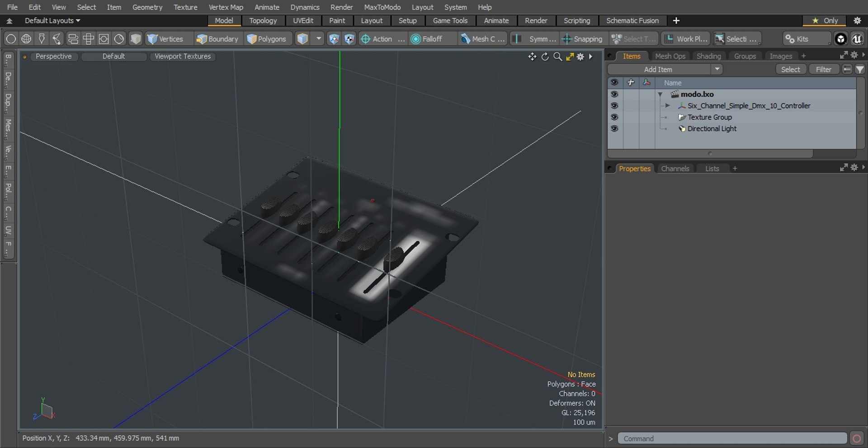868x448 pixels.
Task: Open the Channels tab
Action: pos(675,169)
